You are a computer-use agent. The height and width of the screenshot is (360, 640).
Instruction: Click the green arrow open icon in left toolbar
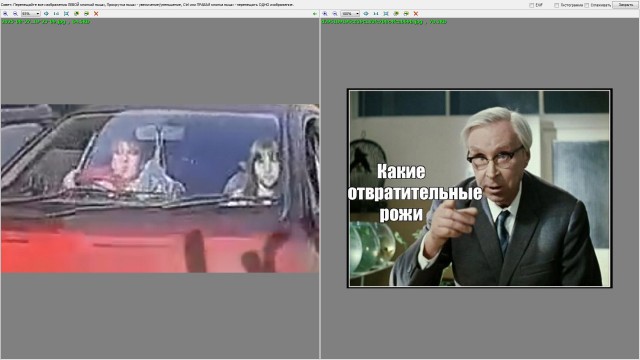click(76, 13)
